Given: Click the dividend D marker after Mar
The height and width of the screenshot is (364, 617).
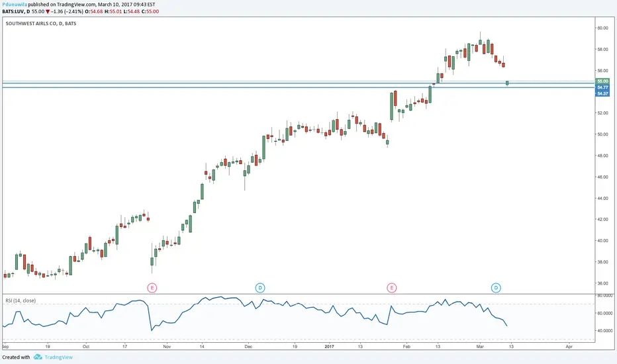Looking at the screenshot, I should coord(496,288).
